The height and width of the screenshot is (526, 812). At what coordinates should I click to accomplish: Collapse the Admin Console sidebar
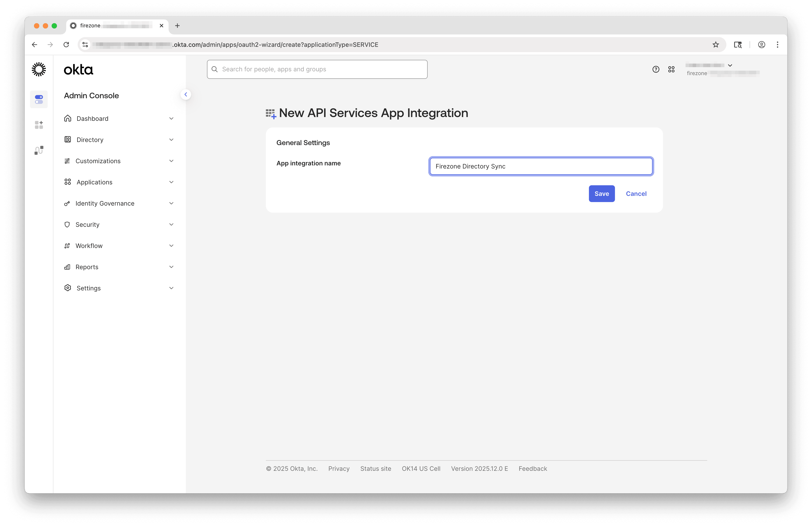186,94
